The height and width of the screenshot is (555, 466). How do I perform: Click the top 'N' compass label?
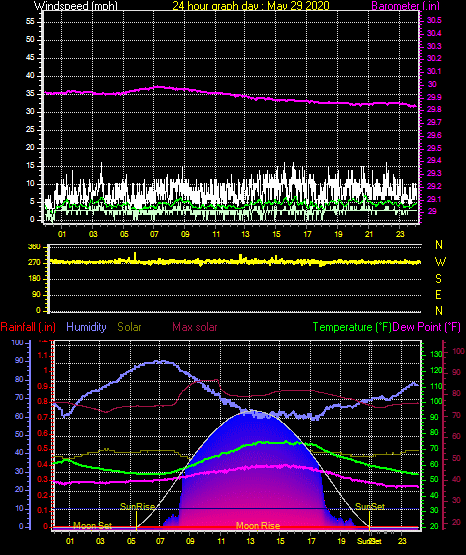[439, 245]
